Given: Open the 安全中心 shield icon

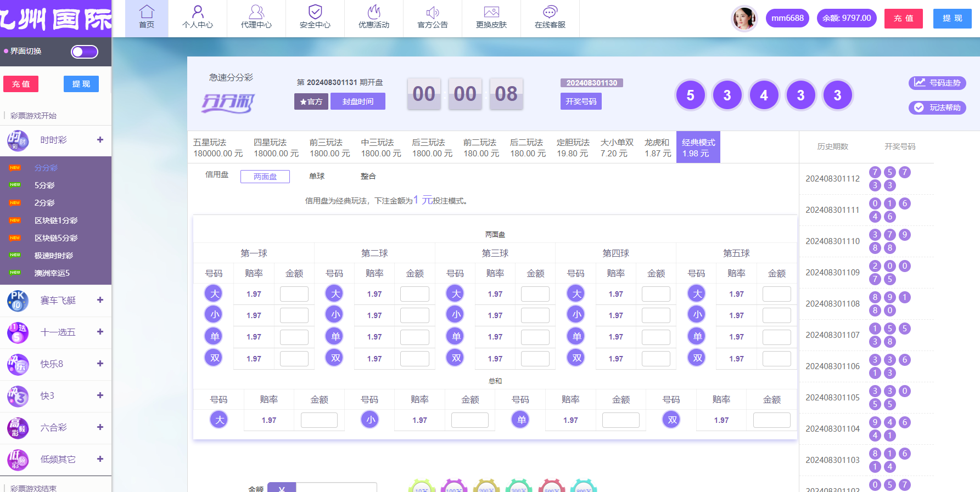Looking at the screenshot, I should (315, 12).
